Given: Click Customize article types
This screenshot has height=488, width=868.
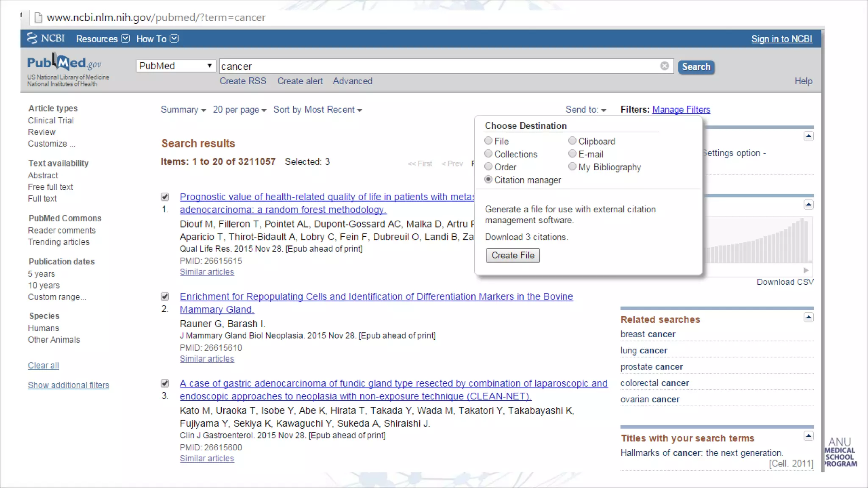Looking at the screenshot, I should 52,144.
